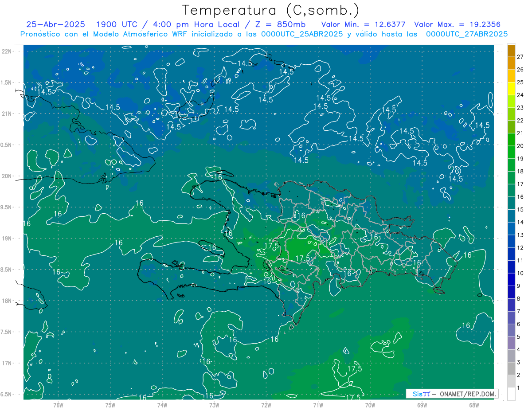This screenshot has height=411, width=532.
Task: Click the 20N latitude label
Action: [7, 176]
